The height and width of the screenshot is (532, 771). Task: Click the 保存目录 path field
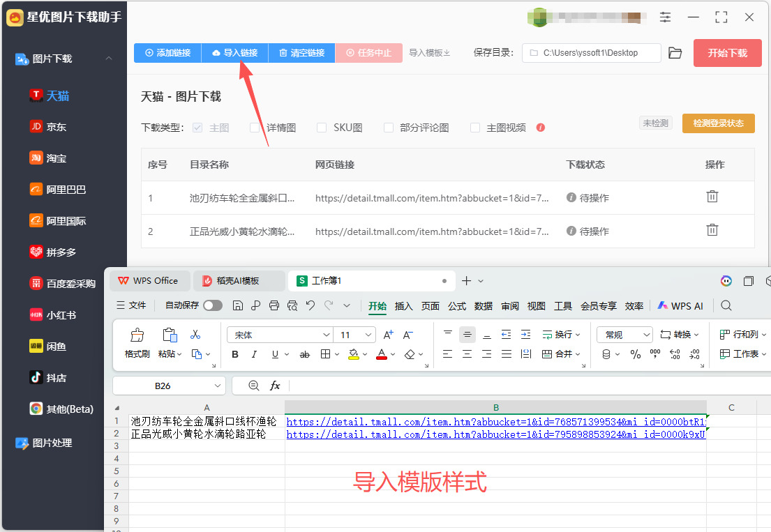point(592,53)
